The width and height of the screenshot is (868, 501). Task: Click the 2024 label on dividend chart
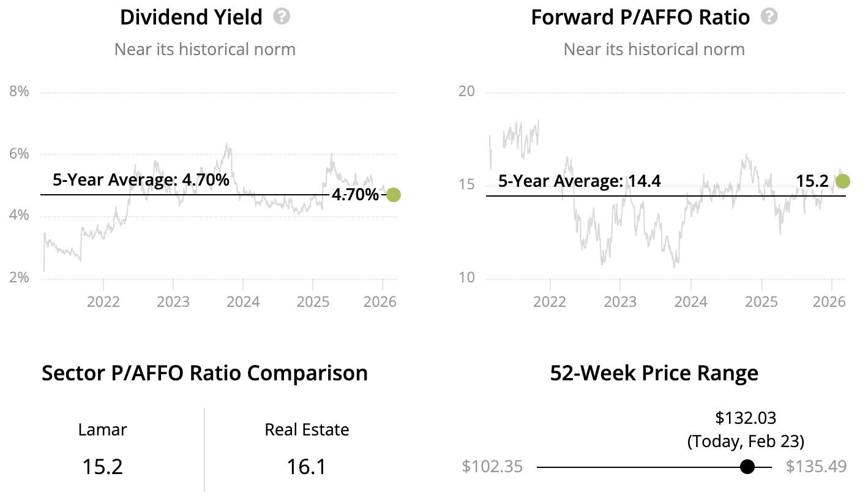pos(243,302)
